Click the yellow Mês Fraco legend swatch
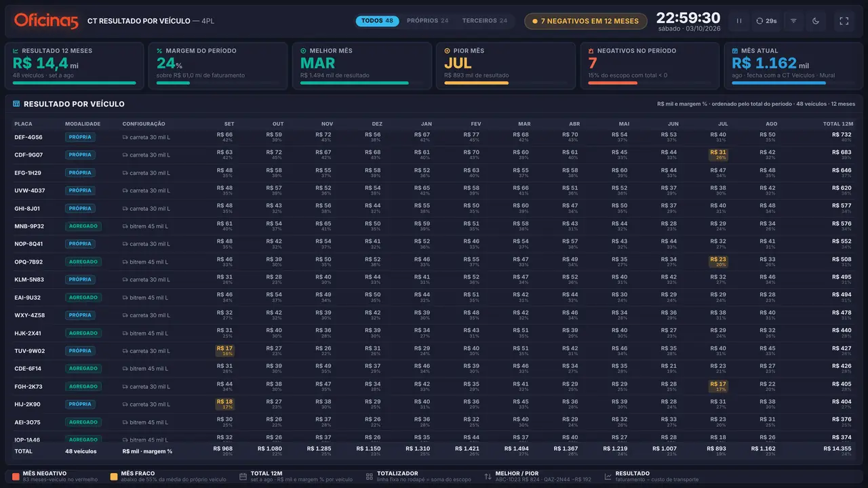 point(114,476)
